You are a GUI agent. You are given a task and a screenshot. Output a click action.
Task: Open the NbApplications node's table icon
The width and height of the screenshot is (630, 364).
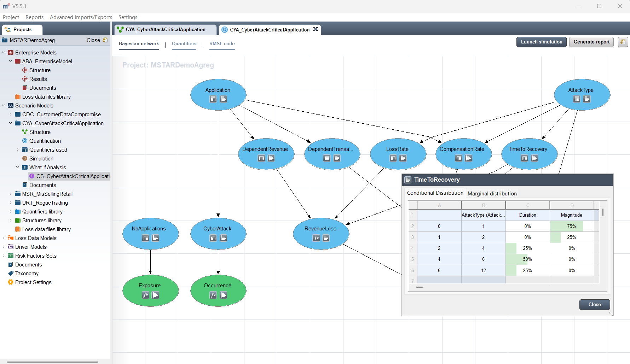pos(146,238)
